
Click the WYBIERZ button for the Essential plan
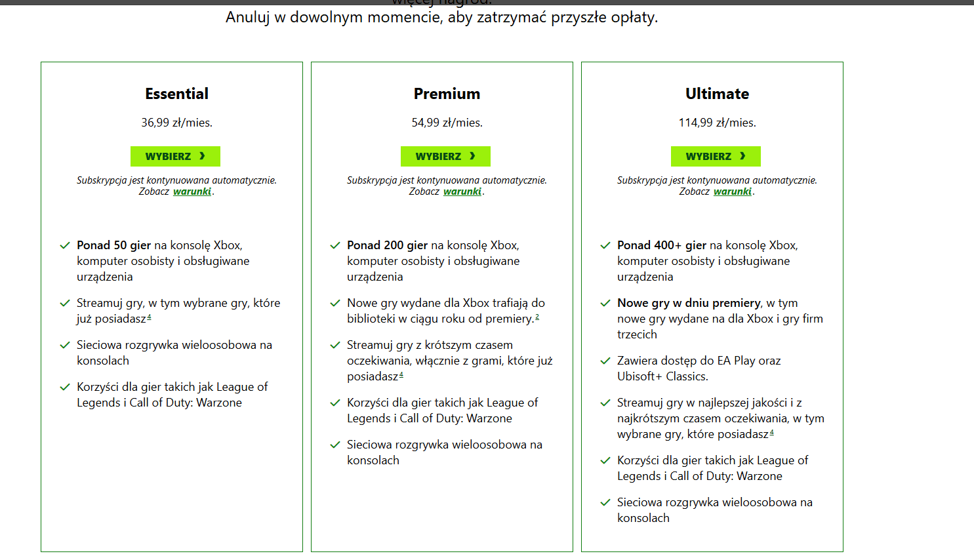coord(175,156)
